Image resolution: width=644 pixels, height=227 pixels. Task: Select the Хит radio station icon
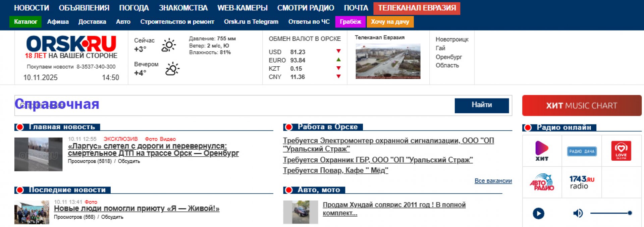pyautogui.click(x=542, y=151)
